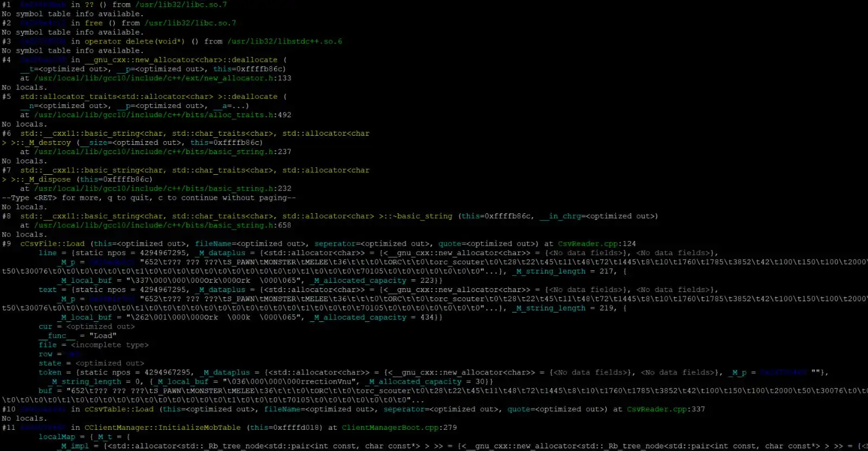The image size is (868, 451).
Task: Click the '_M_allocated_capacity = 30' value
Action: (424, 382)
